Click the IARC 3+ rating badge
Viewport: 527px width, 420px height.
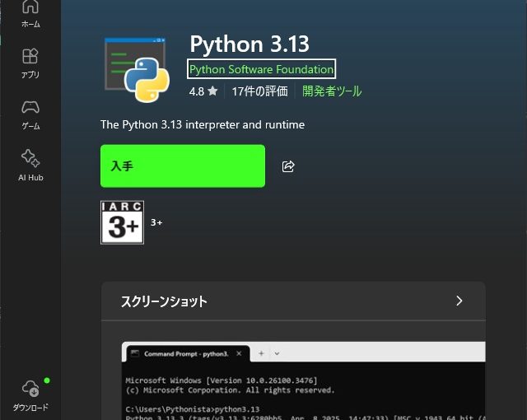122,222
